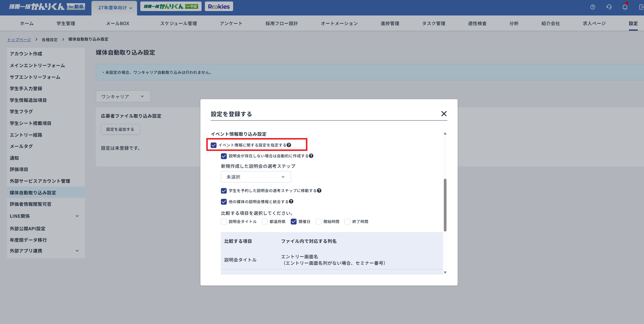Image resolution: width=644 pixels, height=324 pixels.
Task: Click the logout icon at top right
Action: [641, 7]
